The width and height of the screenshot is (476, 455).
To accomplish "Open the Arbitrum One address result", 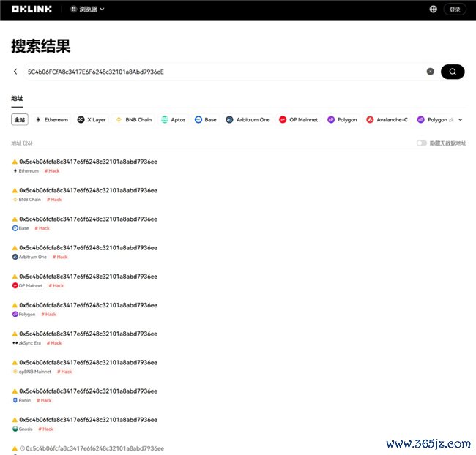I will click(x=88, y=248).
